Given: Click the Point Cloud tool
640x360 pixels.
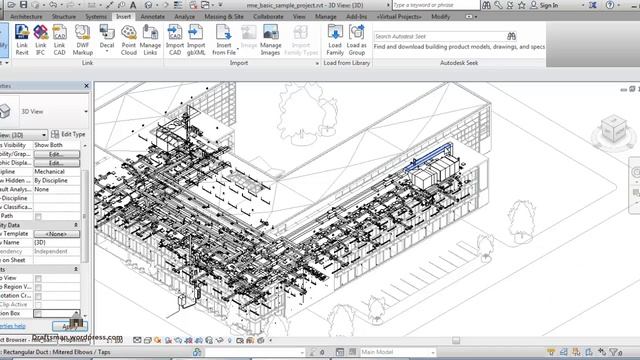Looking at the screenshot, I should [129, 40].
